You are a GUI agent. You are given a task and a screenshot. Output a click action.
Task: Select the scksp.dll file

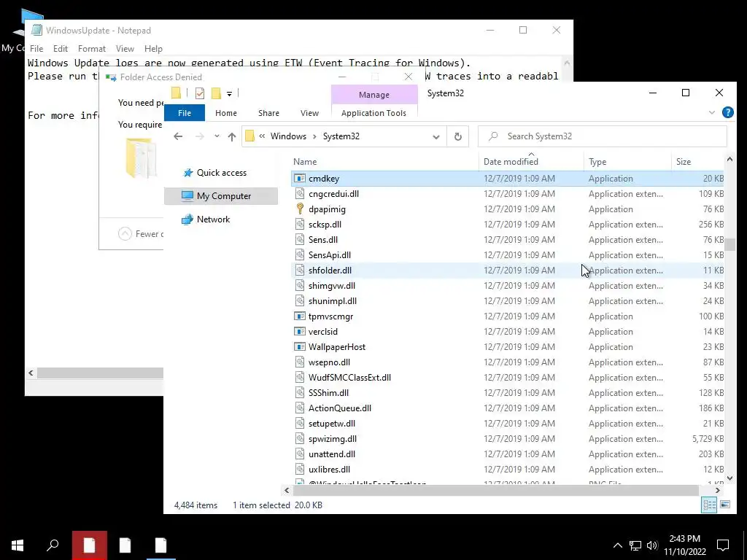point(325,225)
